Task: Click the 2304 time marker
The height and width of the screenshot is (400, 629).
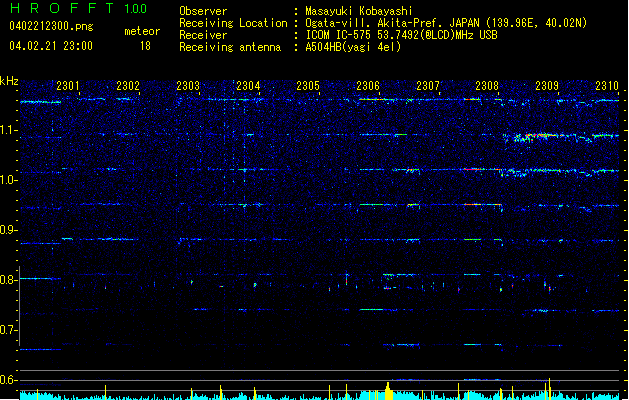Action: tap(248, 86)
